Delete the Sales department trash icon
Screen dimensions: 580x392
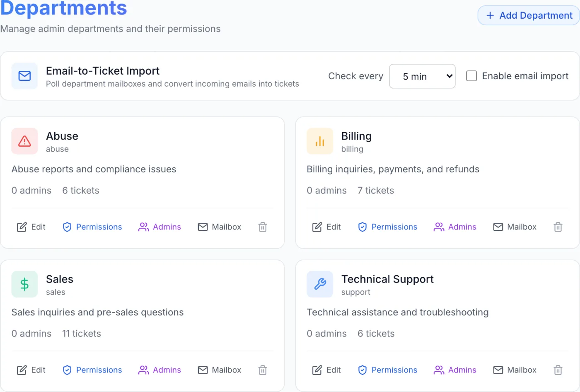pos(263,370)
